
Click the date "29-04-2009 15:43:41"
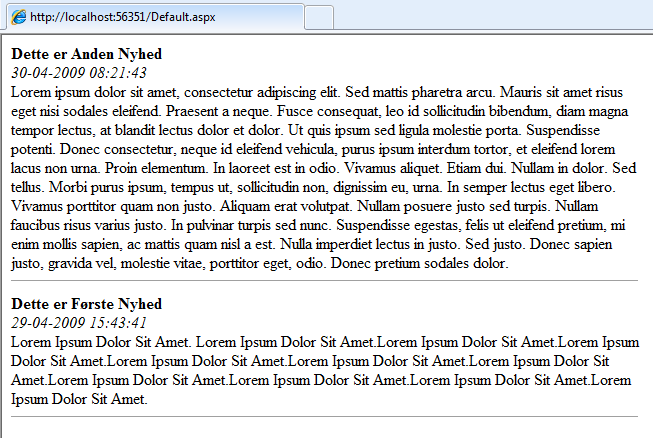79,323
